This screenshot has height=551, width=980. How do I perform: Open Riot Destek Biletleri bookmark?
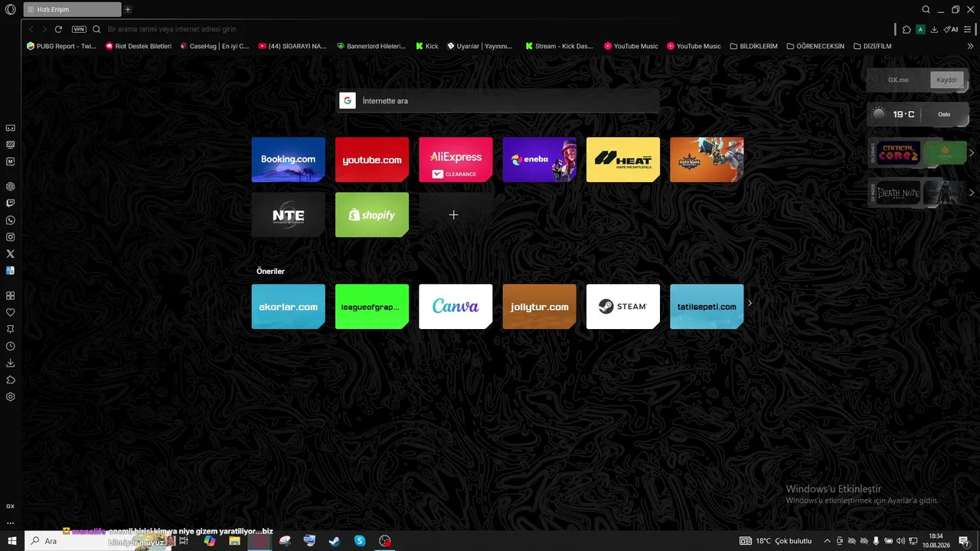coord(138,46)
